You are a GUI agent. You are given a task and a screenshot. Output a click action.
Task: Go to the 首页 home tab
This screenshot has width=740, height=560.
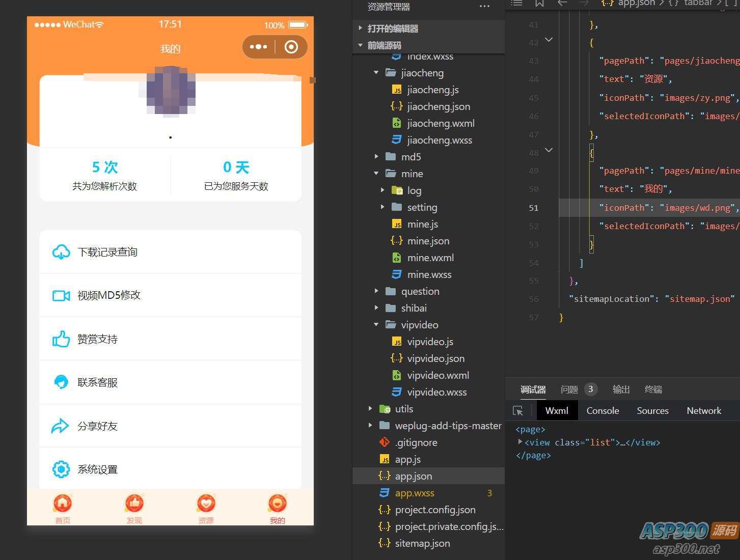[63, 508]
